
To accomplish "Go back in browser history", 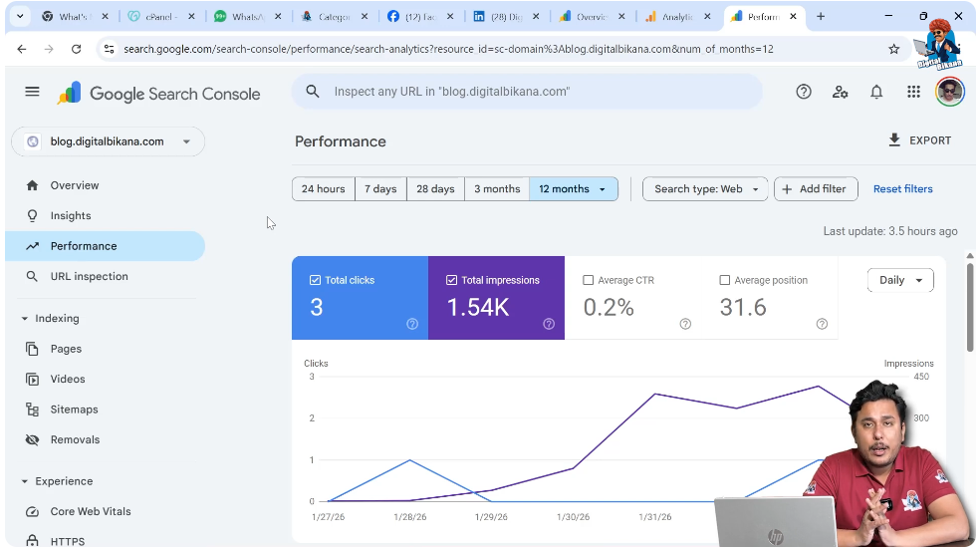I will pyautogui.click(x=22, y=49).
